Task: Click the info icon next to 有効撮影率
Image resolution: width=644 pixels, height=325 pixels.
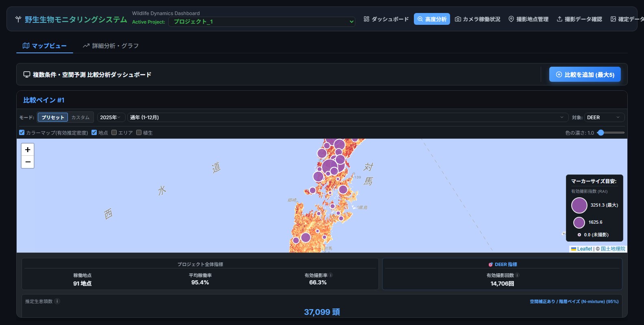Action: click(331, 275)
